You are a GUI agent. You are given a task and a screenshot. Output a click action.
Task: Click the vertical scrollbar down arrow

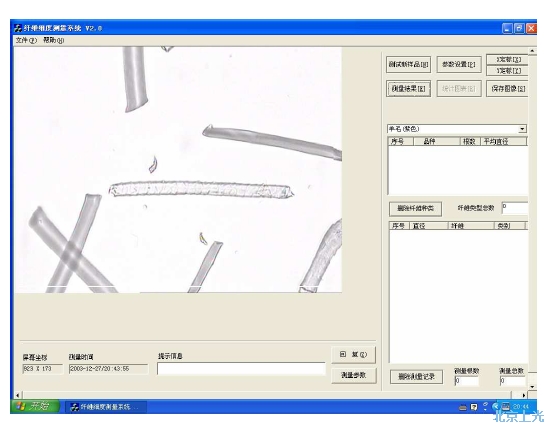[532, 387]
